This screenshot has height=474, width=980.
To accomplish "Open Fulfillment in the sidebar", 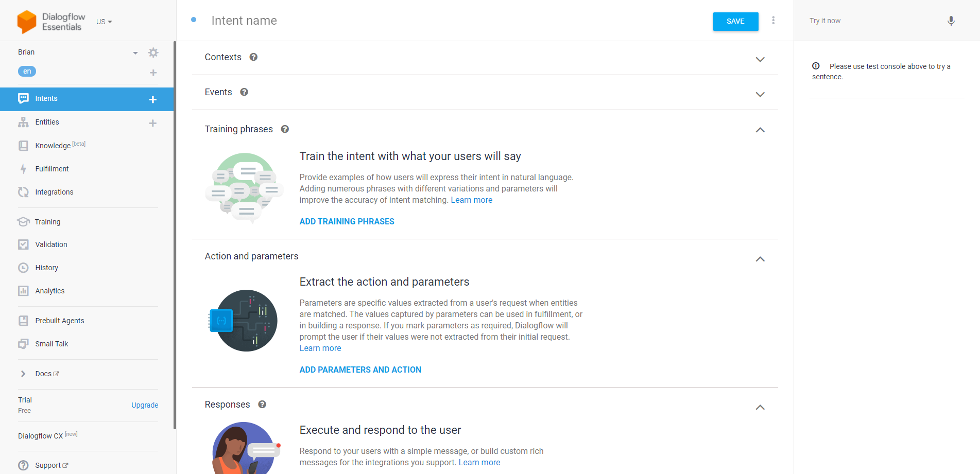I will coord(51,169).
